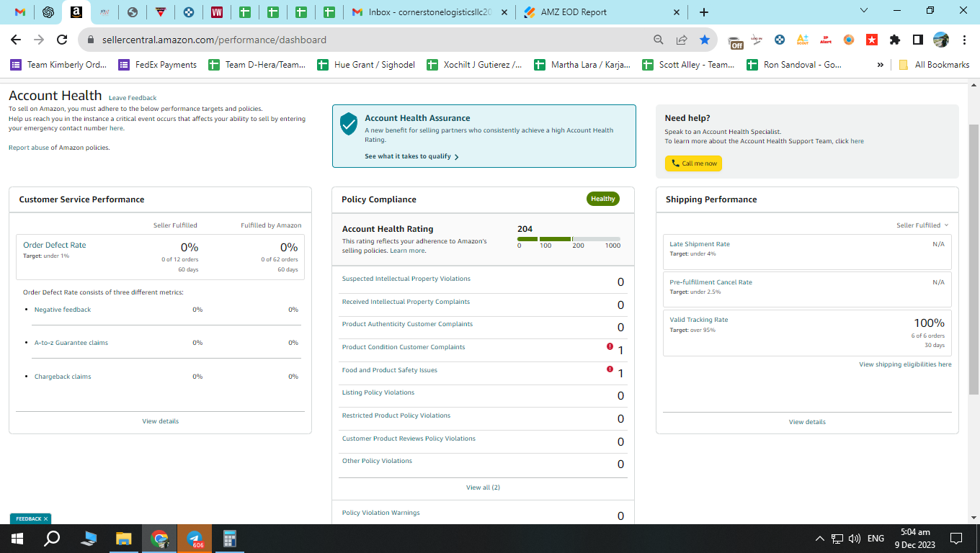The width and height of the screenshot is (980, 553).
Task: Open the Team Kimberly Ord... bookmark
Action: click(x=58, y=65)
